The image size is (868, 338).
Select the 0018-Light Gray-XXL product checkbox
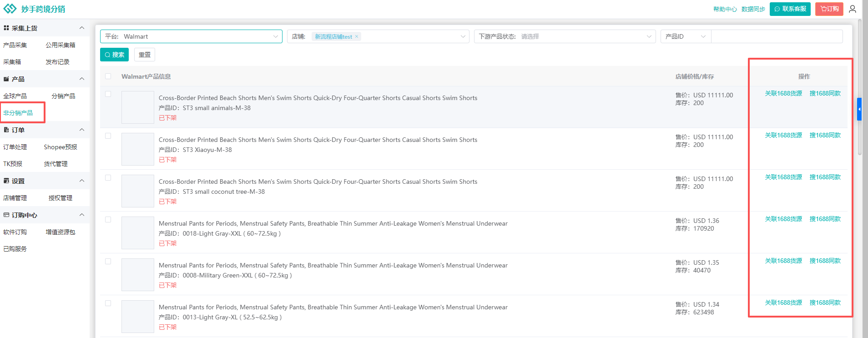(108, 220)
